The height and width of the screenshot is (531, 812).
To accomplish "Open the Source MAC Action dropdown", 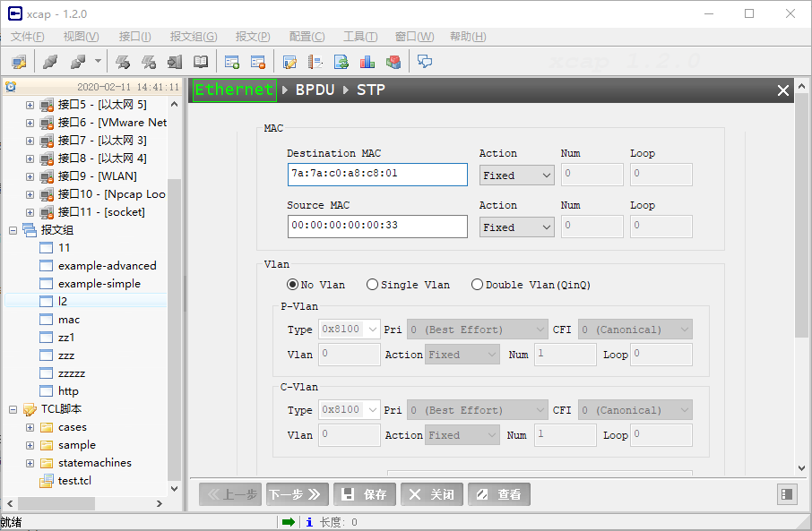I will pos(517,227).
